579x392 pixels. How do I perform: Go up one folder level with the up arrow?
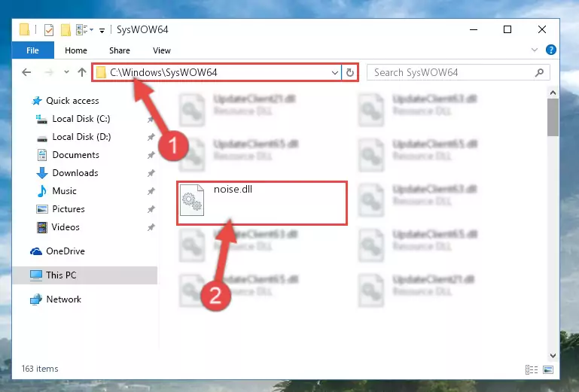[x=81, y=72]
